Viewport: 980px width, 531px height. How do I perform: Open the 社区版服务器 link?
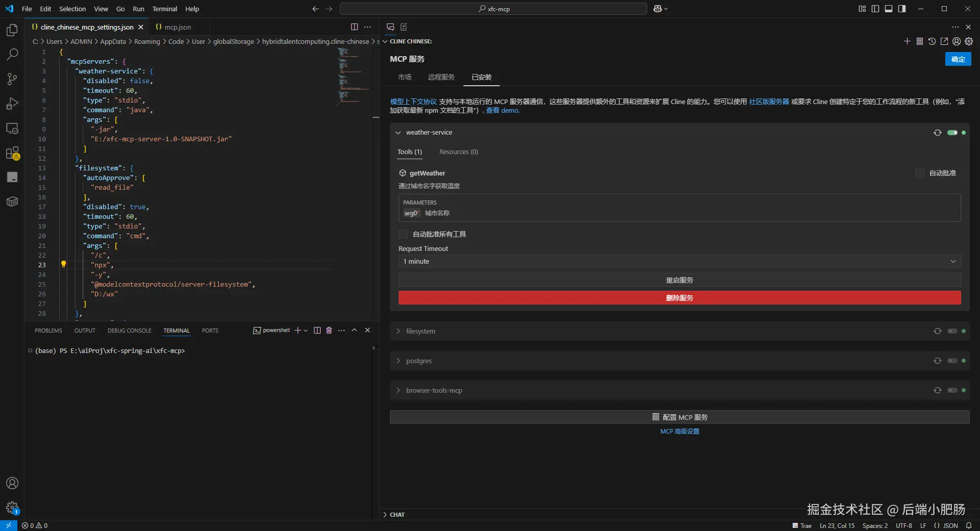tap(769, 102)
